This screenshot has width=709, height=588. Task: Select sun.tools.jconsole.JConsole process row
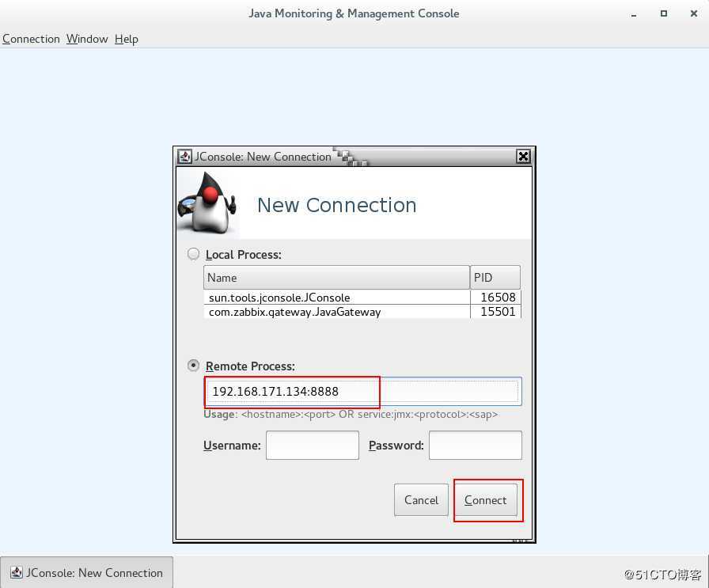[x=362, y=298]
